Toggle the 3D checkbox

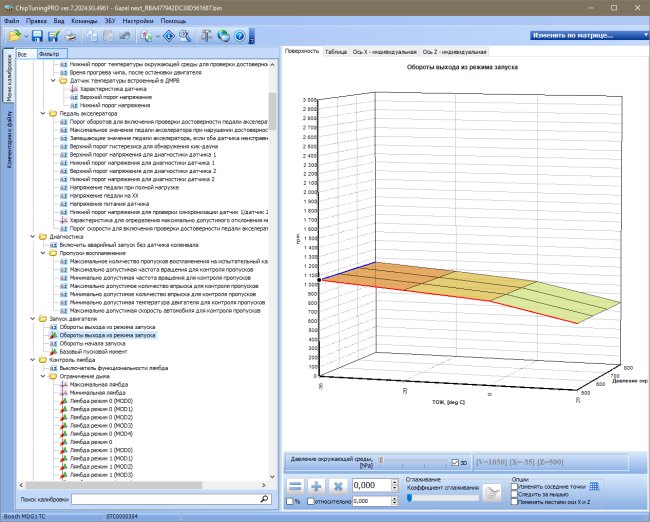[455, 463]
